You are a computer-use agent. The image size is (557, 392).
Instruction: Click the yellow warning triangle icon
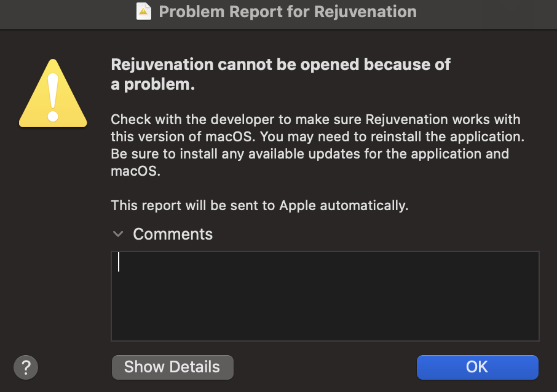[x=53, y=93]
